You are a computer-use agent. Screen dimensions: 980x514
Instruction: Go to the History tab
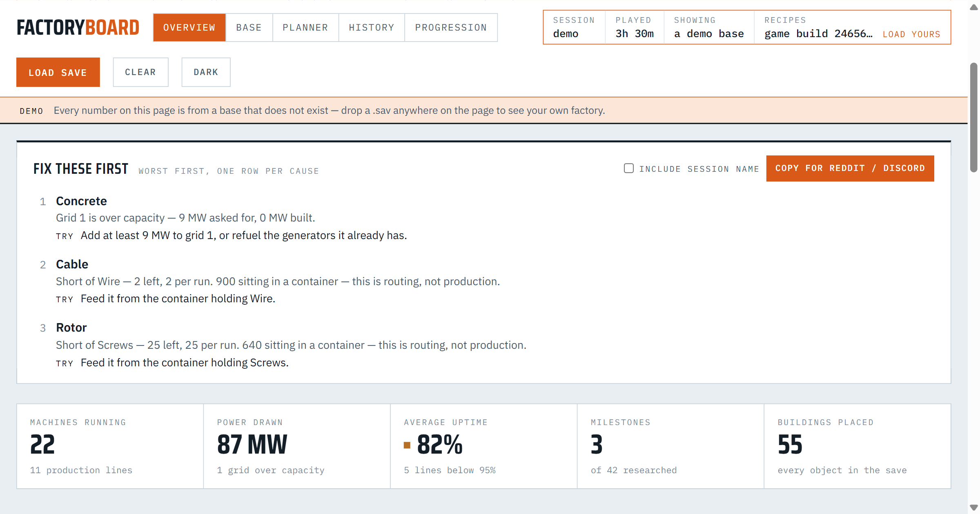point(372,27)
